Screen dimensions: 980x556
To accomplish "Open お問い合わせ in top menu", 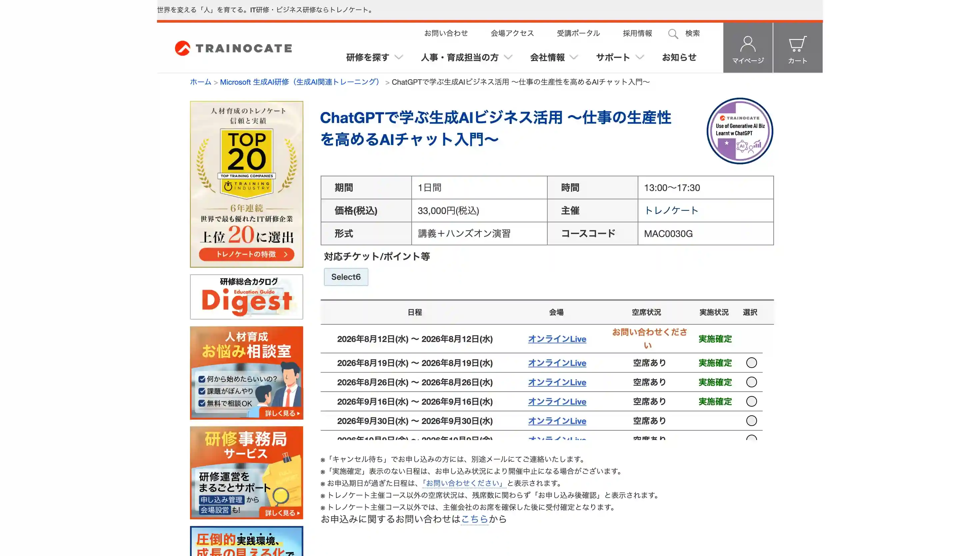I will (446, 33).
